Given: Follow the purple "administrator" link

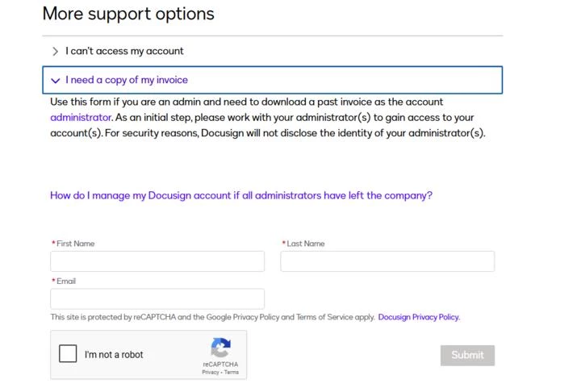Looking at the screenshot, I should [x=82, y=118].
